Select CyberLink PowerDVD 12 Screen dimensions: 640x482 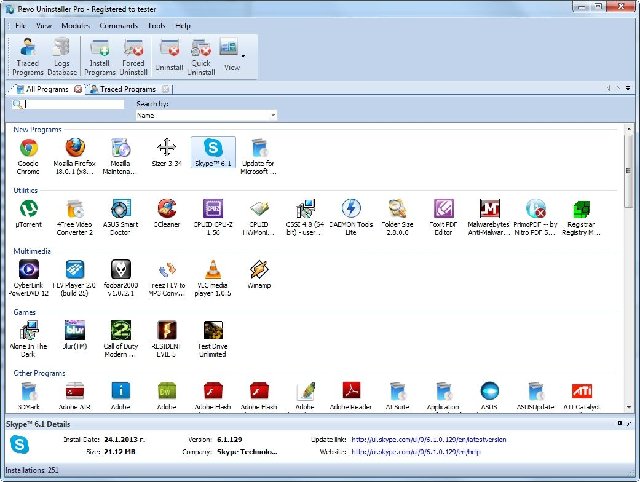click(29, 278)
